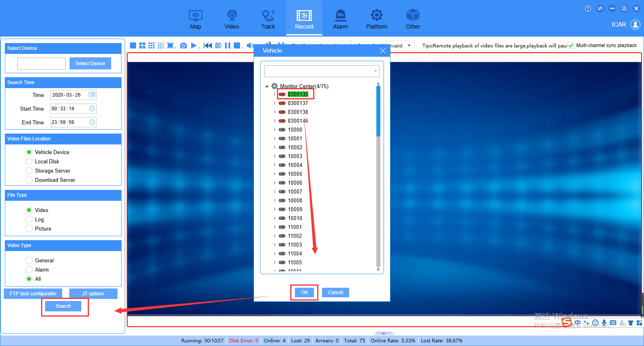Viewport: 644px width, 346px height.
Task: Open the Other tab
Action: tap(413, 19)
